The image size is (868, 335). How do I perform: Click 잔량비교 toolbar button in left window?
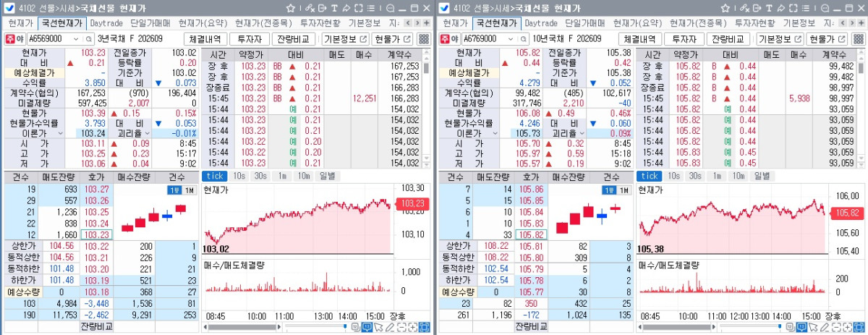pyautogui.click(x=294, y=39)
